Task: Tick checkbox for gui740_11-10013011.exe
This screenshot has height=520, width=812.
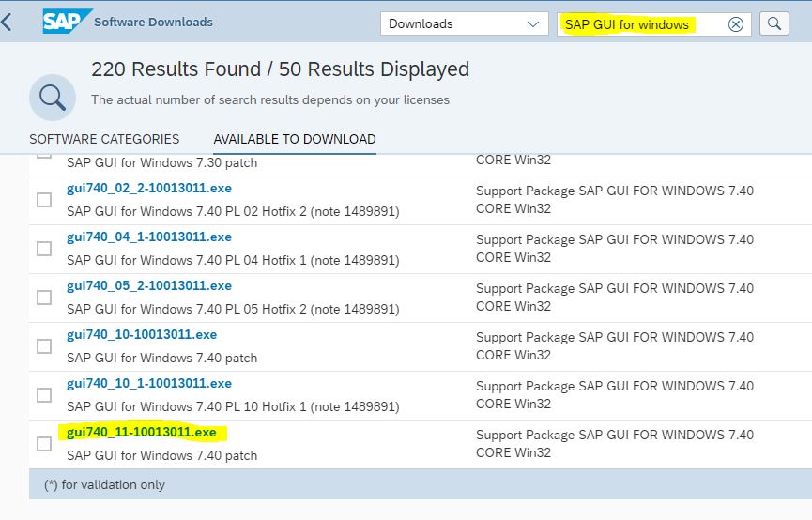Action: 44,444
